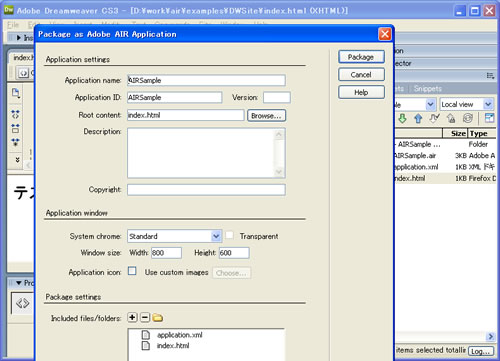Select index.html row in Files panel

[x=445, y=178]
